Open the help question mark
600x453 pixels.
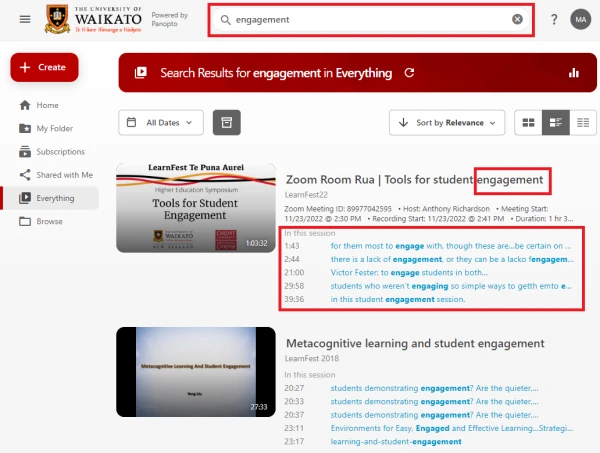[554, 19]
